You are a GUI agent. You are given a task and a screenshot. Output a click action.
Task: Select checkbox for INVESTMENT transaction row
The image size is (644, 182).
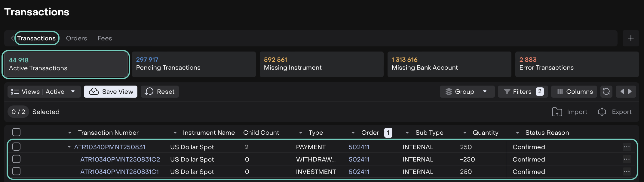[17, 171]
